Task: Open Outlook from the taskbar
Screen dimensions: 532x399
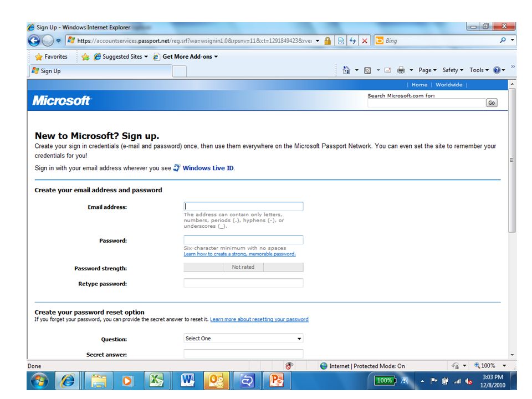Action: point(216,380)
